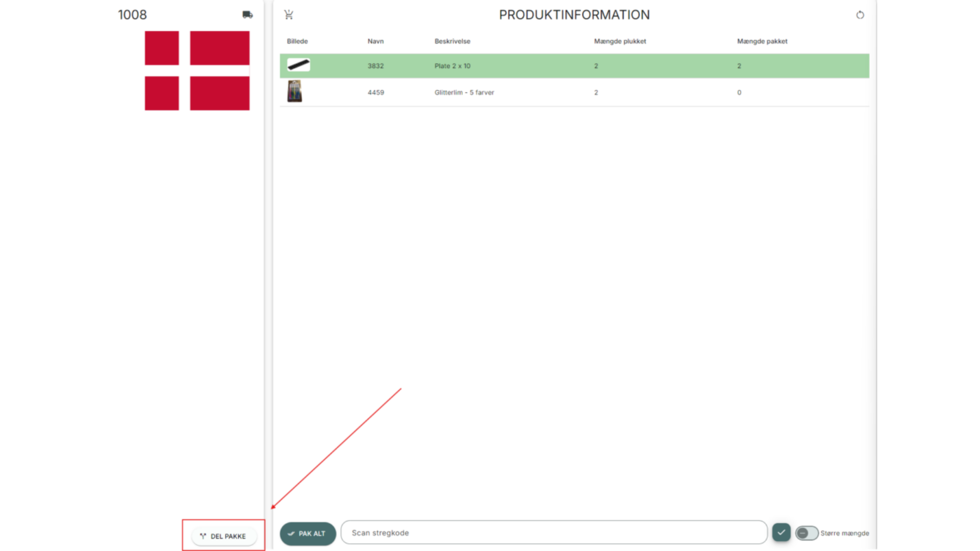
Task: Click the shopping cart icon
Action: click(289, 15)
